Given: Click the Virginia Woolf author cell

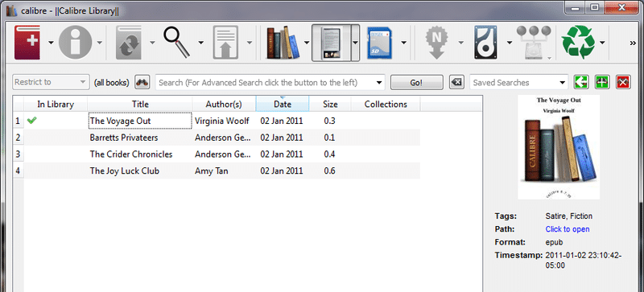Looking at the screenshot, I should coord(224,121).
